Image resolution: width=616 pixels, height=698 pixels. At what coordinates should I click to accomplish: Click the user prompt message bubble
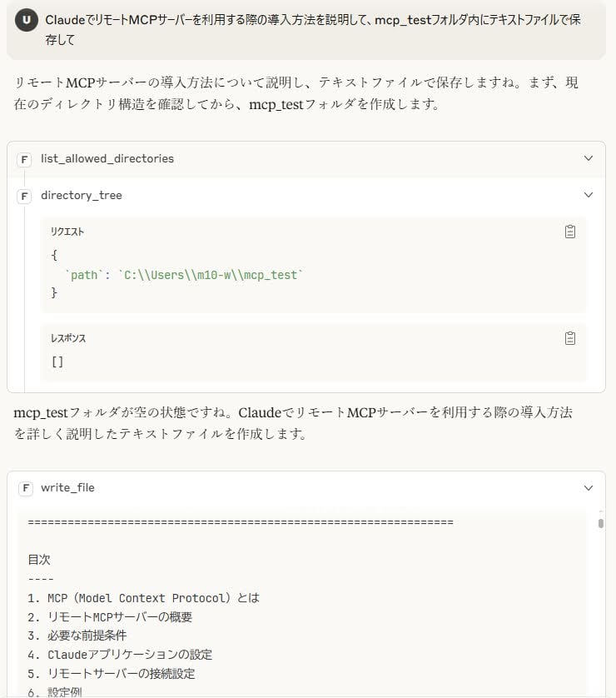(x=306, y=30)
